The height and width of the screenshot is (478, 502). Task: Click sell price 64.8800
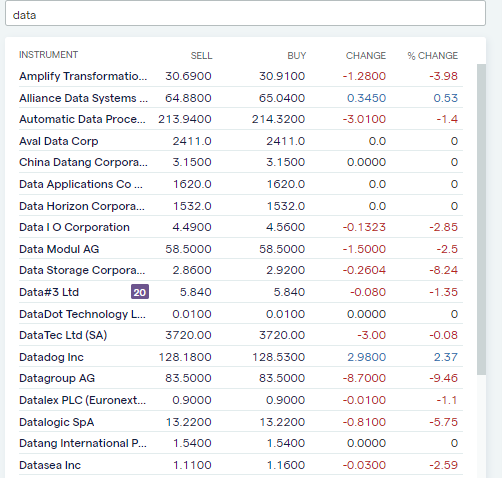click(x=188, y=98)
